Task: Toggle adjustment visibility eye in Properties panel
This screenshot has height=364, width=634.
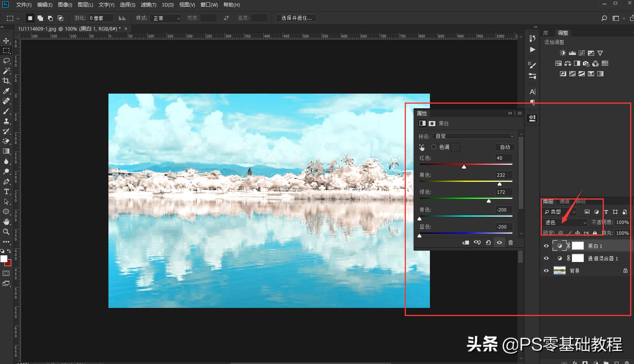Action: pyautogui.click(x=499, y=243)
